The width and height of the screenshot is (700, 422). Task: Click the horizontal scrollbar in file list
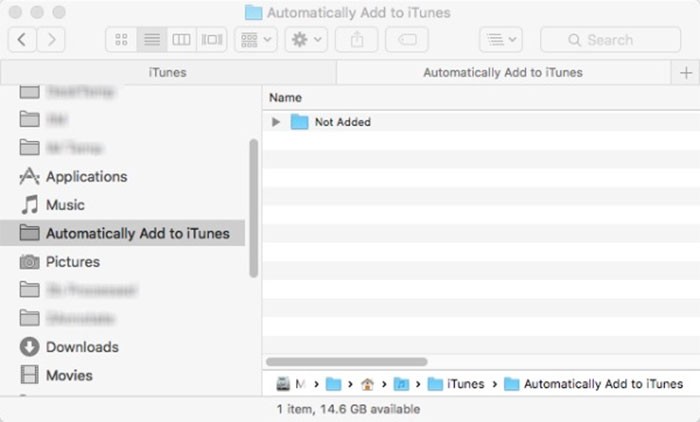click(347, 362)
